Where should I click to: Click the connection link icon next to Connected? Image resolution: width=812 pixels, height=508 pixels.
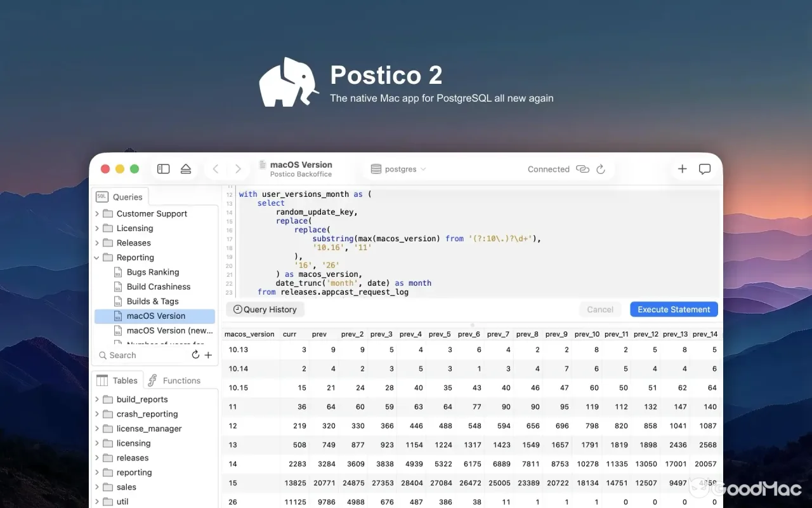coord(582,169)
